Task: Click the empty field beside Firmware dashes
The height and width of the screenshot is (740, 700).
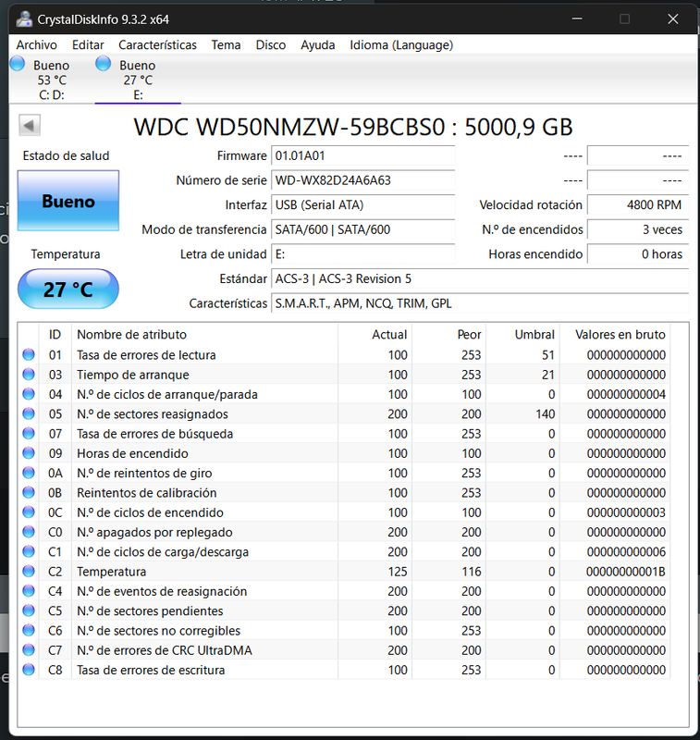Action: (638, 155)
